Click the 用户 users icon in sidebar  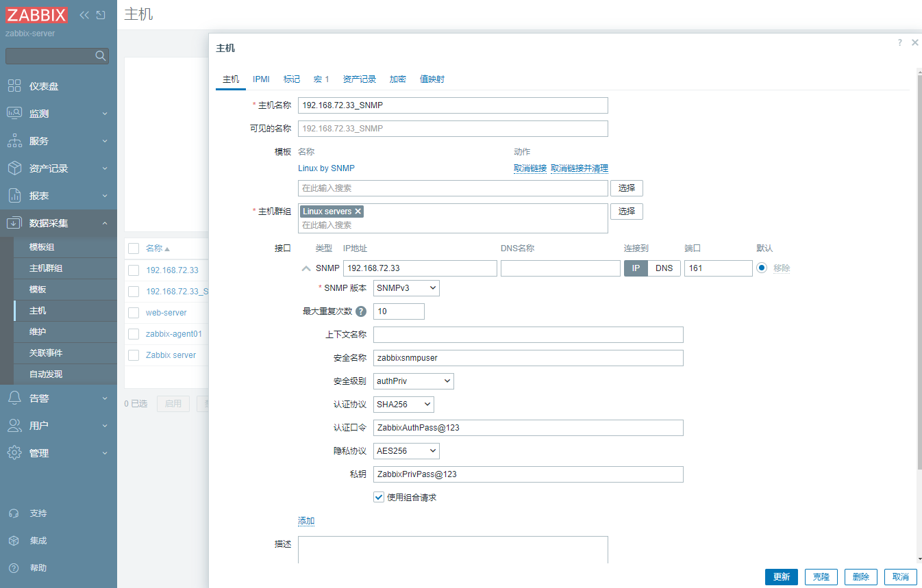click(x=14, y=426)
